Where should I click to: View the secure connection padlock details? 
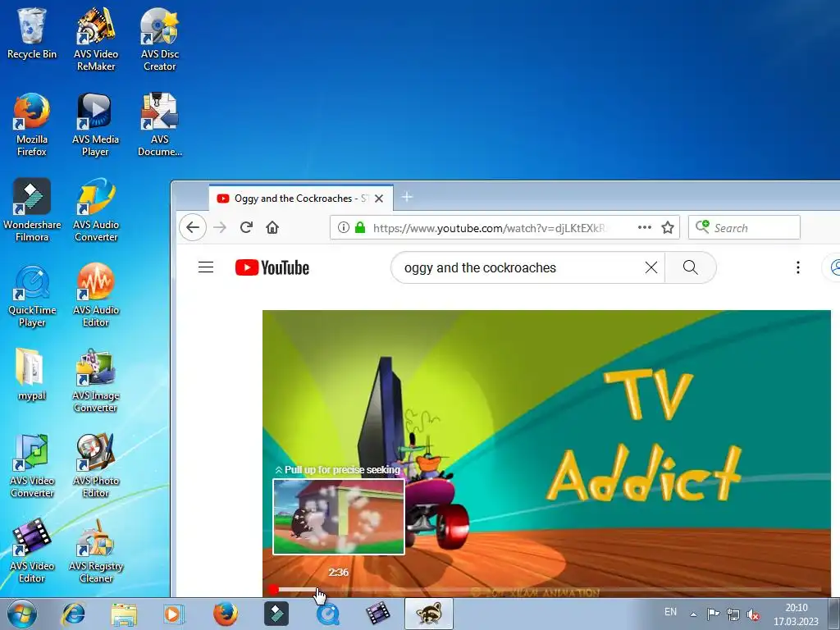point(360,228)
